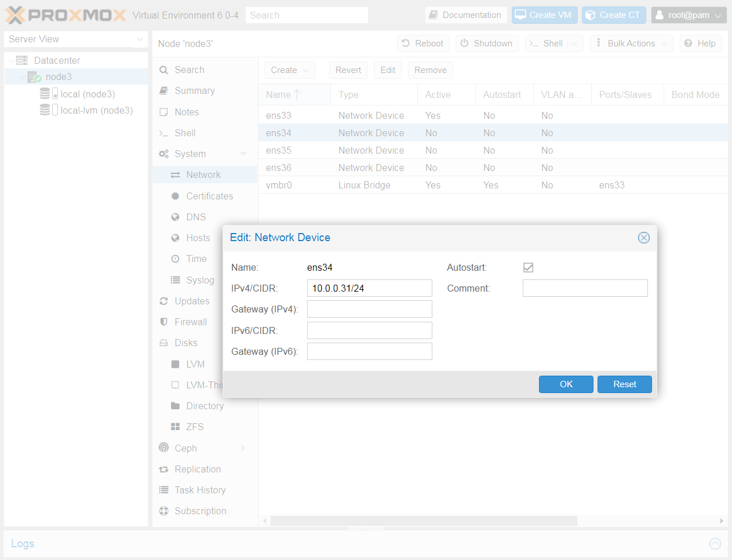732x560 pixels.
Task: Focus the IPv6/CIDR field
Action: click(x=370, y=330)
